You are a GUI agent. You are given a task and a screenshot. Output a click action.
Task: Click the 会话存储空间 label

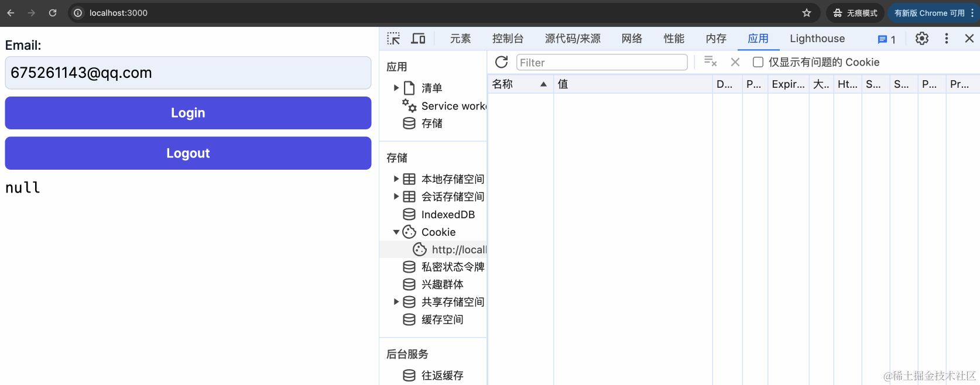tap(453, 197)
